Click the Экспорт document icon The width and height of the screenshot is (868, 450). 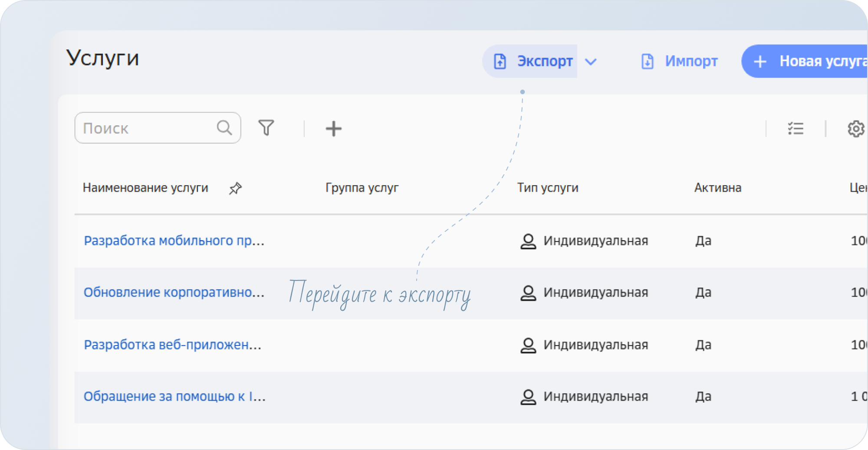[500, 62]
